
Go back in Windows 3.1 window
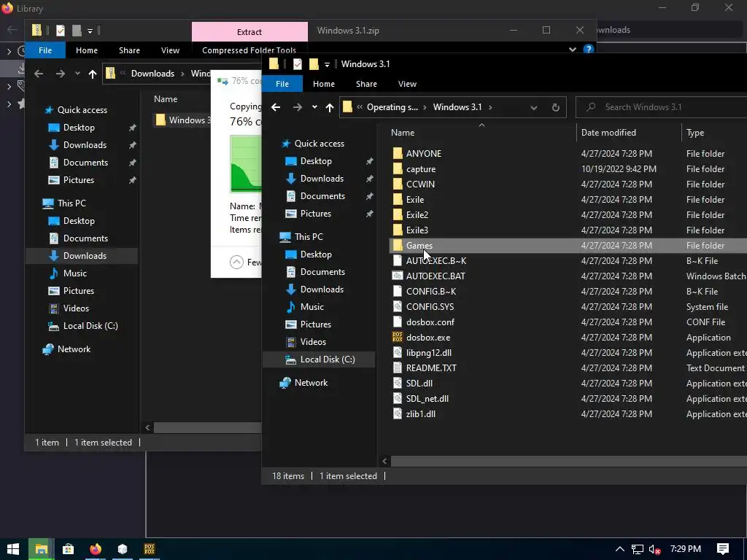276,107
